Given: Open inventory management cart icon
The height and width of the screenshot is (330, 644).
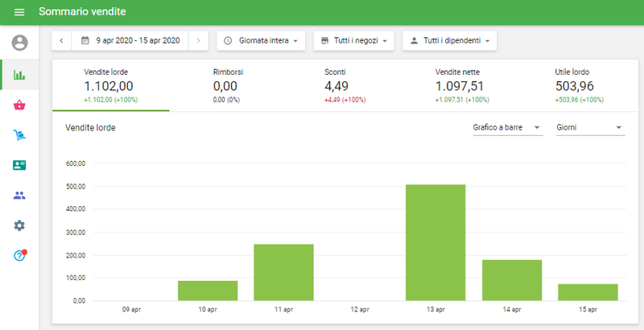Looking at the screenshot, I should [x=19, y=134].
